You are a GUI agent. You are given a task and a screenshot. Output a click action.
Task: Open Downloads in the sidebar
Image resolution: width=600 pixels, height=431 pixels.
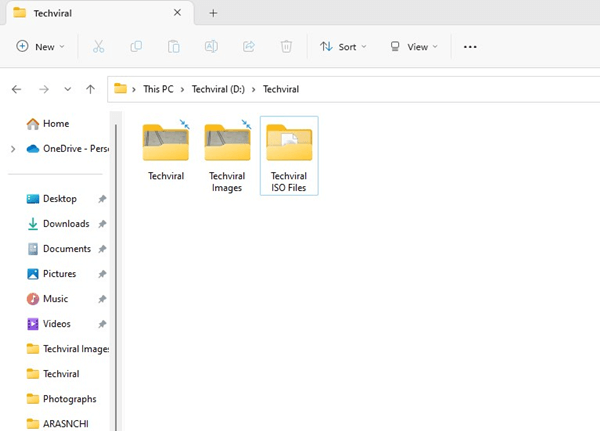tap(65, 224)
